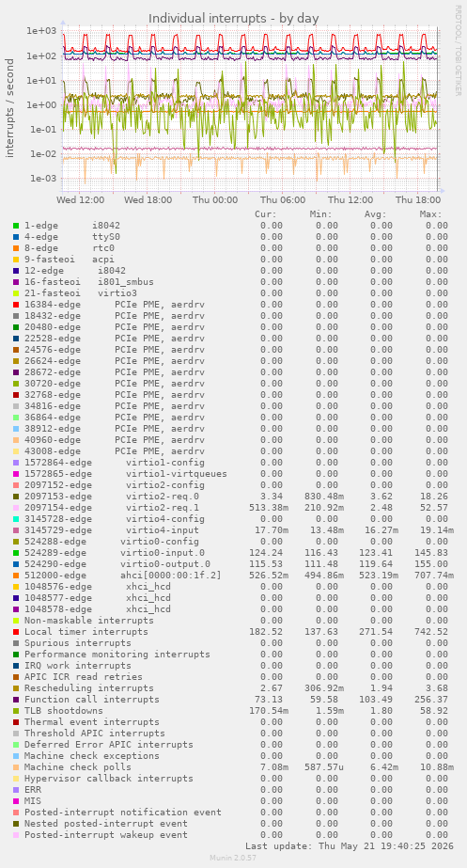
Task: Click the Last update timestamp text
Action: pos(350,845)
